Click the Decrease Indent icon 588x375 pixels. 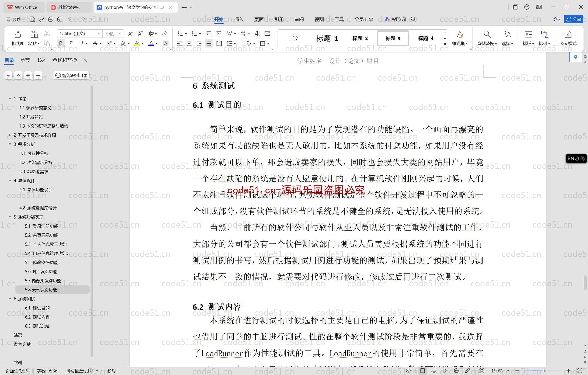click(209, 34)
